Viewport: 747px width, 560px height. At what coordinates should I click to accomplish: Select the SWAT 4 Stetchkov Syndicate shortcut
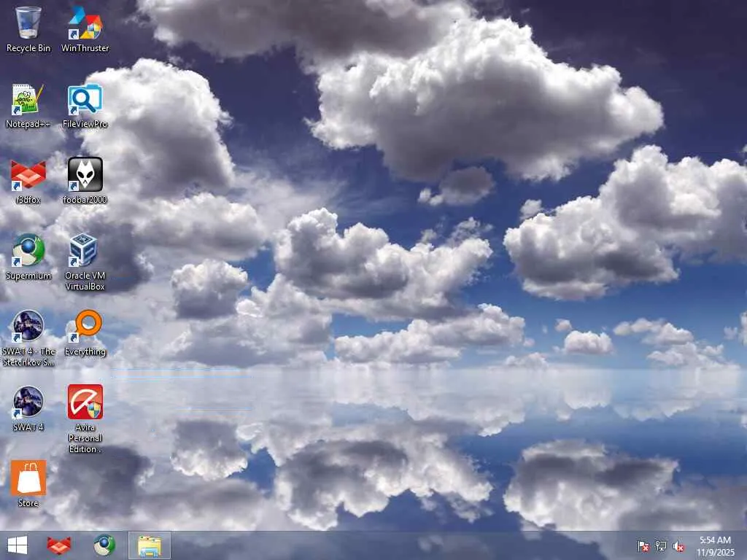[28, 338]
